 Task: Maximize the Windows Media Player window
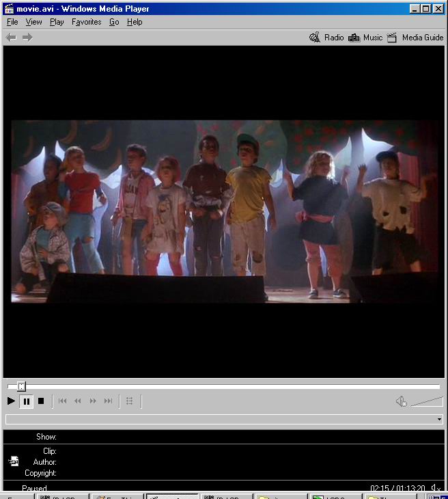[x=425, y=9]
